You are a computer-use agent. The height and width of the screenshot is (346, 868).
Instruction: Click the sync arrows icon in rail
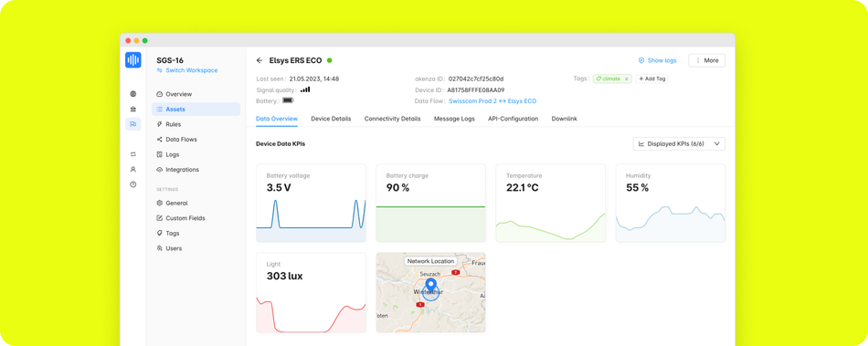tap(132, 154)
